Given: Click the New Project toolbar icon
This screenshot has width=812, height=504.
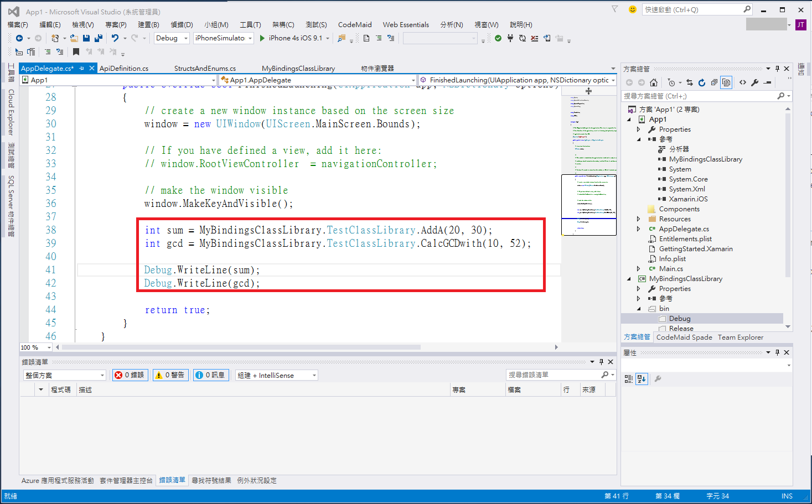Looking at the screenshot, I should (55, 38).
